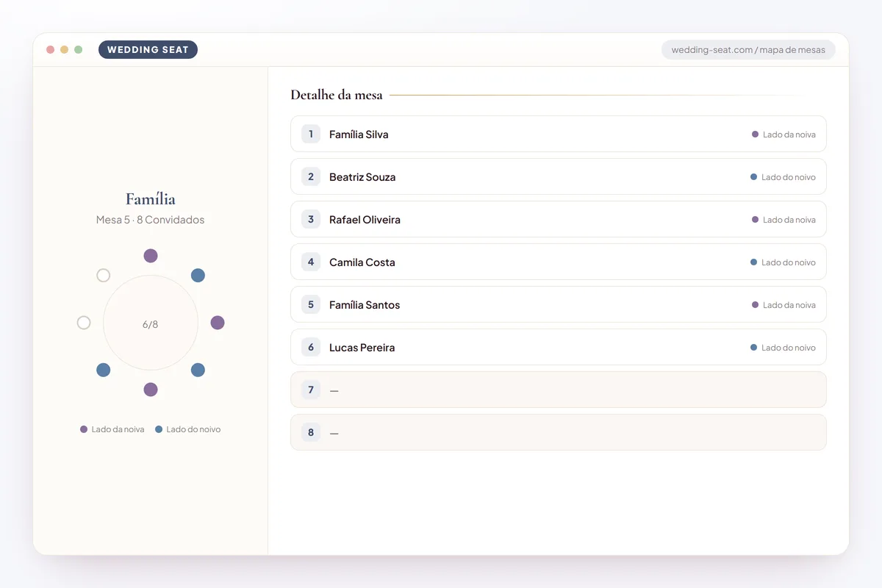Viewport: 882px width, 588px height.
Task: Click the red window dot in the title bar
Action: tap(50, 50)
